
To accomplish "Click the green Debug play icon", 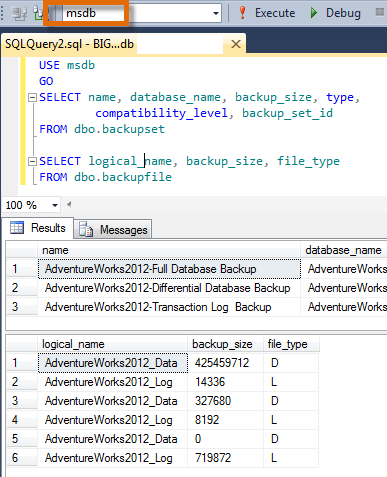I will click(313, 13).
